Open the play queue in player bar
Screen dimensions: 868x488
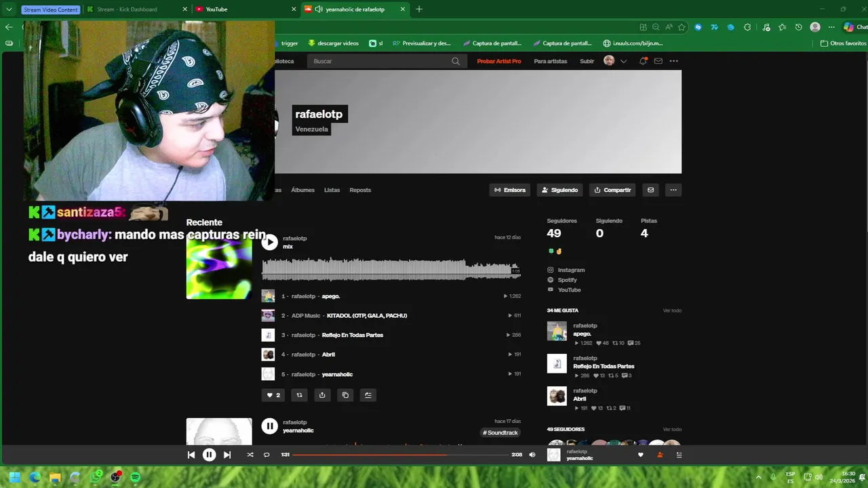[x=679, y=455]
